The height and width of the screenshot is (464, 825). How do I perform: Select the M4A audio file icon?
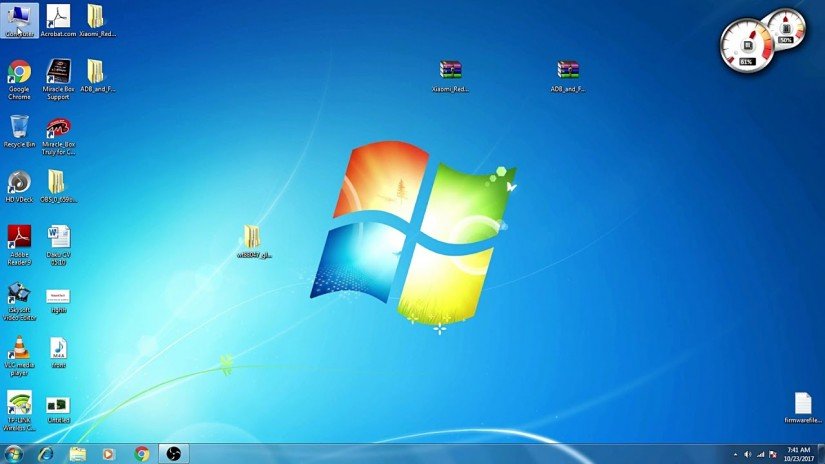point(58,353)
